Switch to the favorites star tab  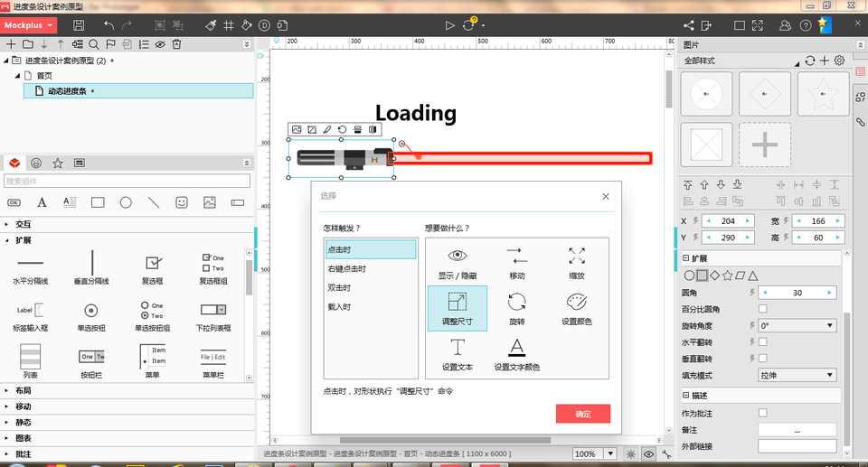tap(58, 163)
